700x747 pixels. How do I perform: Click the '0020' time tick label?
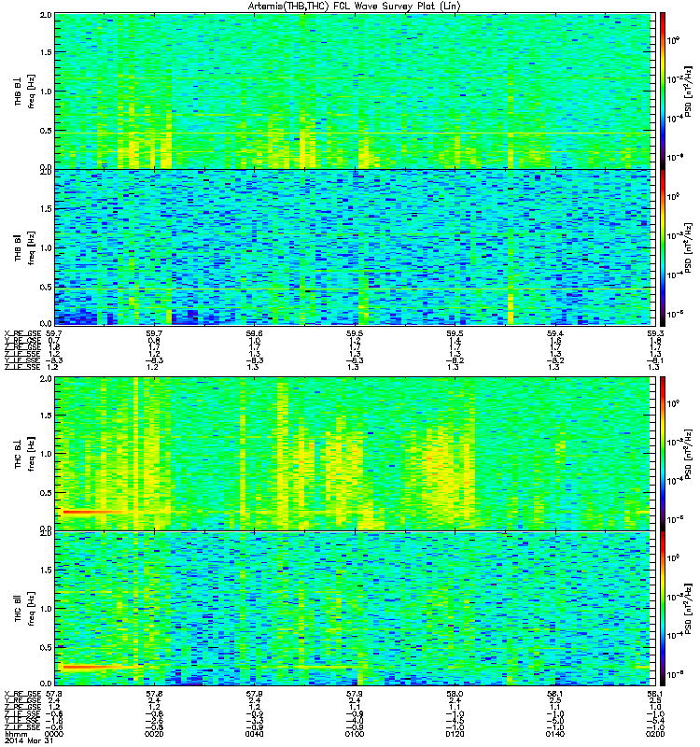coord(154,734)
